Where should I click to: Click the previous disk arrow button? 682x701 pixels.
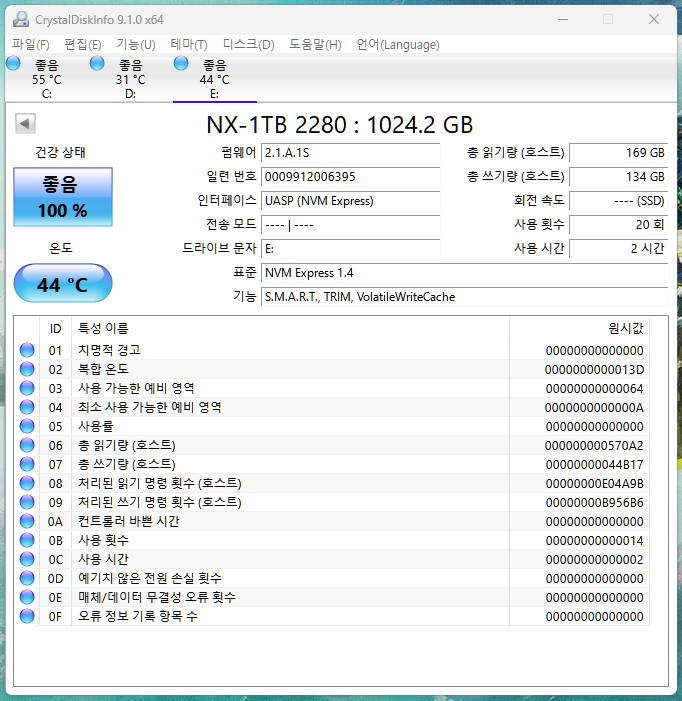click(25, 123)
